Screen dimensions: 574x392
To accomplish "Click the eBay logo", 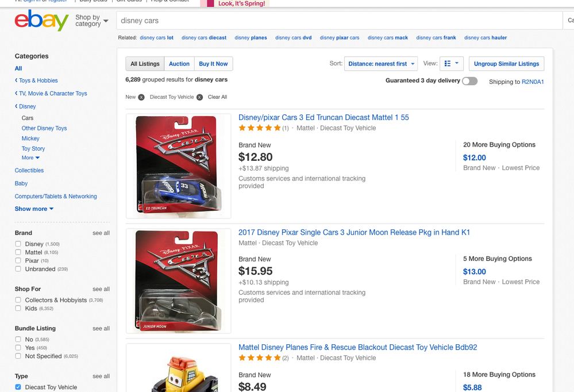I will [x=41, y=21].
